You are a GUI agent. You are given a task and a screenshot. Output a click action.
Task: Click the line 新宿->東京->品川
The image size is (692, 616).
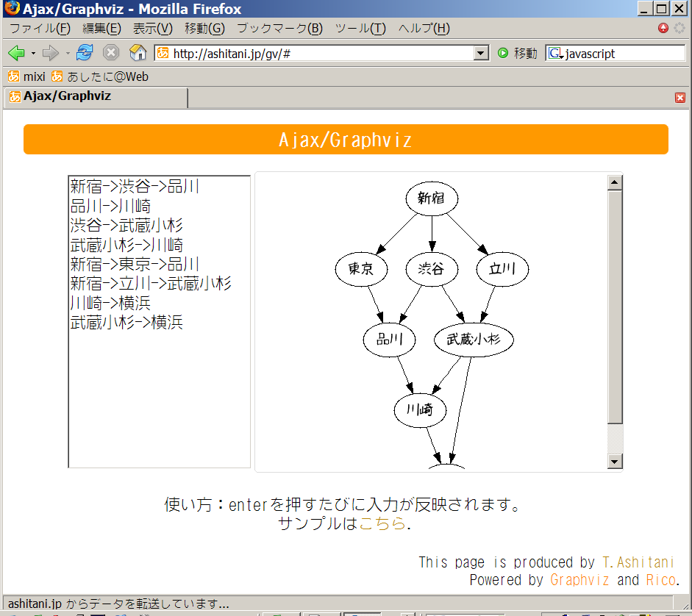coord(135,265)
